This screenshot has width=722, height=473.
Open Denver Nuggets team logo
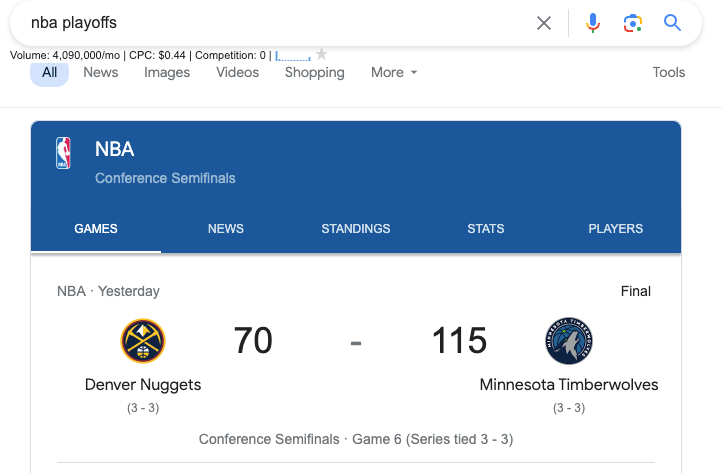pos(143,341)
